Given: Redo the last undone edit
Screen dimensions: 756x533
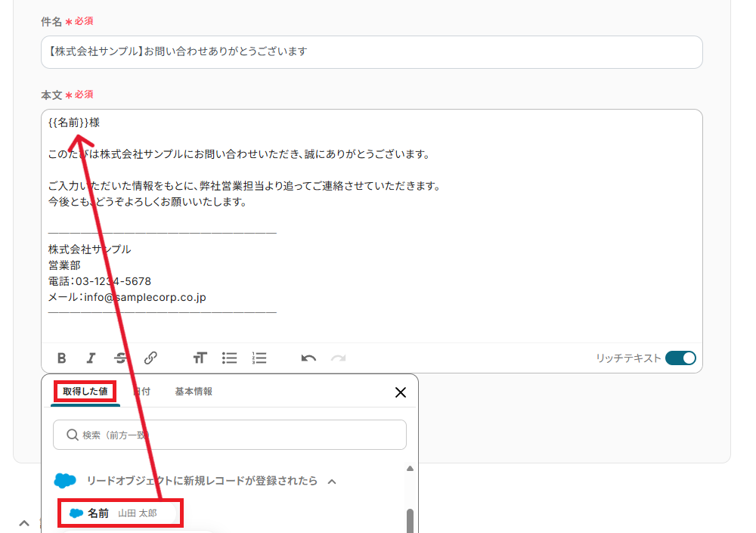Looking at the screenshot, I should pos(338,358).
